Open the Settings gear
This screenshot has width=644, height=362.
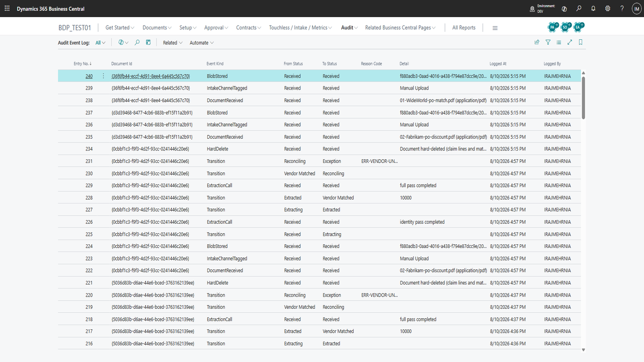(x=608, y=9)
